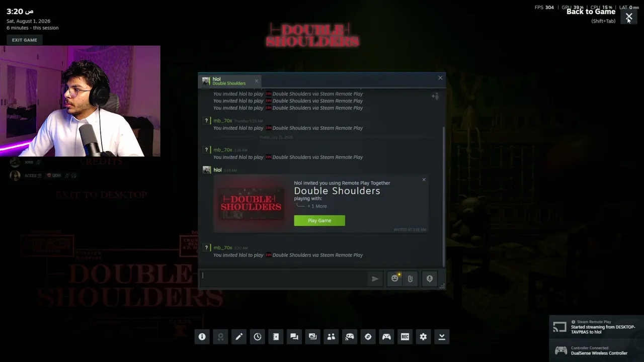The height and width of the screenshot is (362, 644).
Task: Open the Guides book icon
Action: (276, 337)
